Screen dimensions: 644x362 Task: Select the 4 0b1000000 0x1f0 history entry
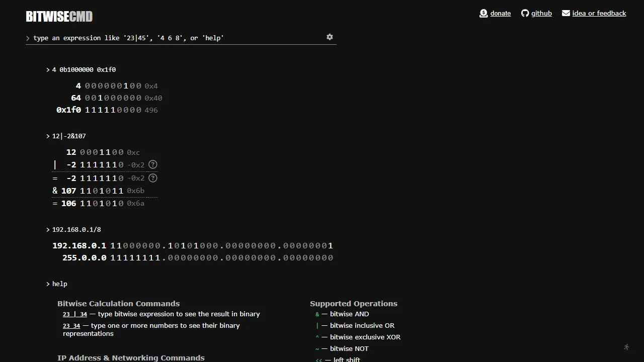(84, 69)
